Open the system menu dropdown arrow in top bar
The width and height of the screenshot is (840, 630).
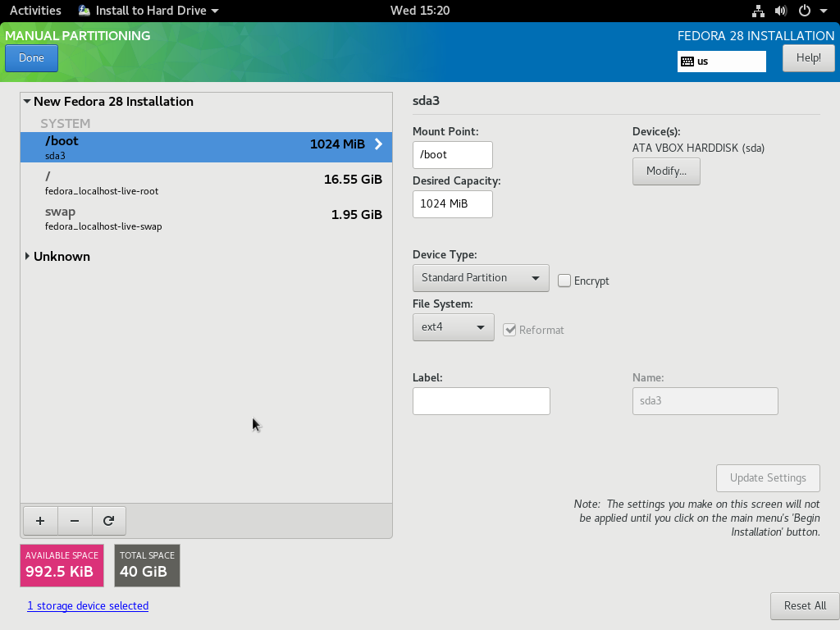[824, 11]
